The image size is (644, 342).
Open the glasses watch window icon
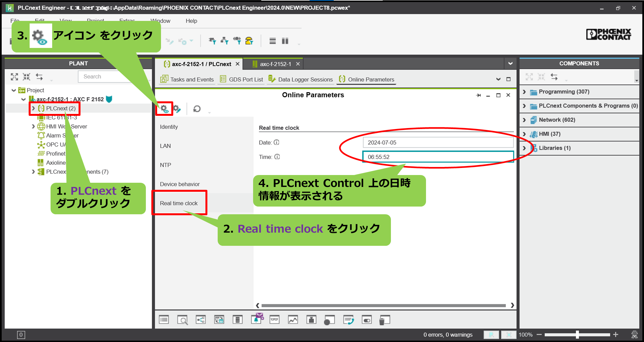(275, 320)
